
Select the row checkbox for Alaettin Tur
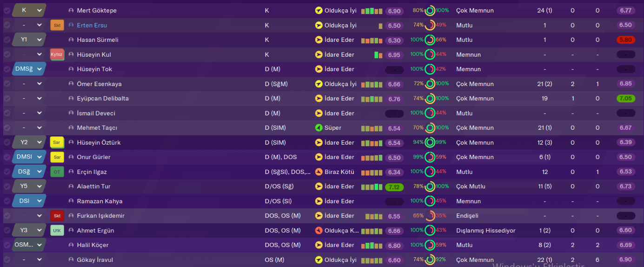click(x=7, y=187)
